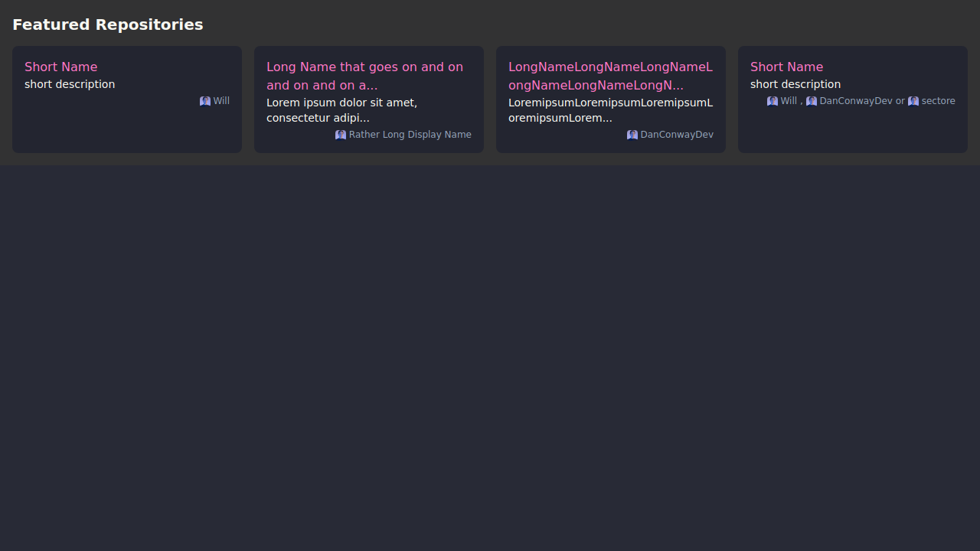Open the sectore author profile name
This screenshot has width=980, height=551.
click(938, 101)
